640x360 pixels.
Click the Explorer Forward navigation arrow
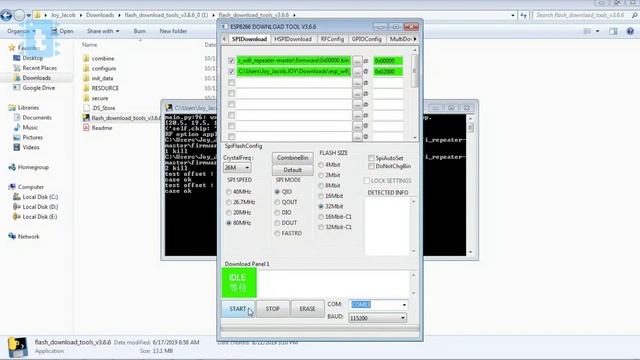[19, 16]
